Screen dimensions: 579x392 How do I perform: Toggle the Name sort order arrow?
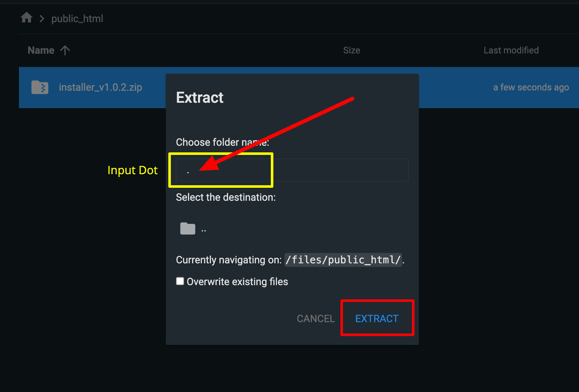[65, 50]
